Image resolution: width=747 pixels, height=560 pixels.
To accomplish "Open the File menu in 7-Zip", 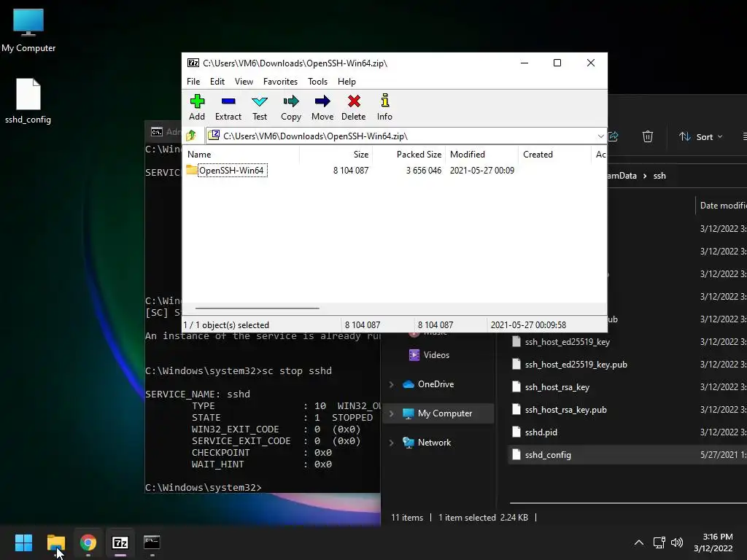I will tap(193, 82).
